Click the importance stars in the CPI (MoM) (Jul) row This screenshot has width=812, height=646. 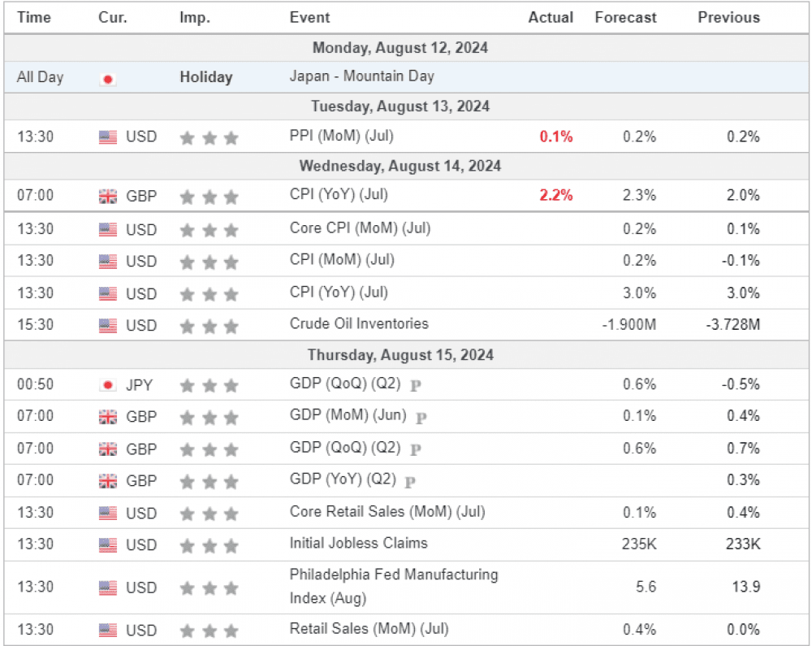[209, 262]
